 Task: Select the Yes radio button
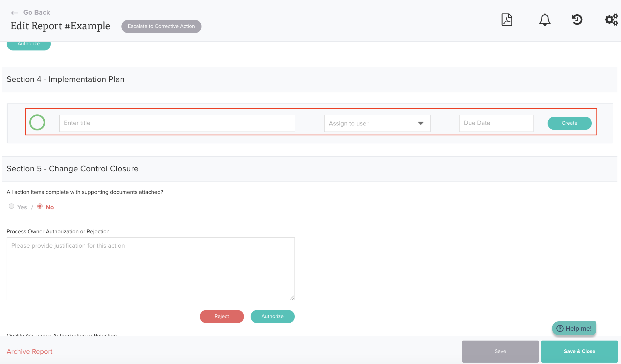coord(12,206)
